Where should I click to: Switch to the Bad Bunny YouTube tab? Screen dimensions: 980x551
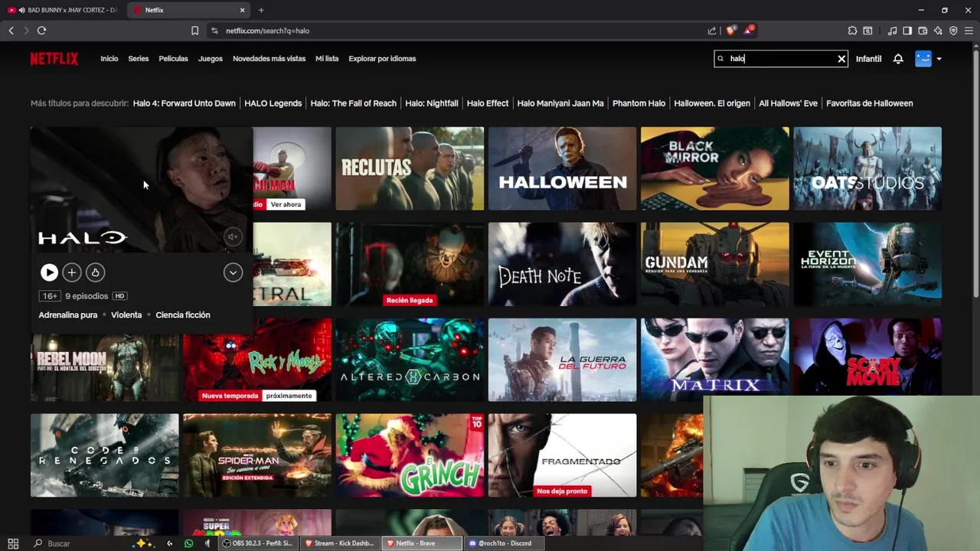pyautogui.click(x=63, y=10)
